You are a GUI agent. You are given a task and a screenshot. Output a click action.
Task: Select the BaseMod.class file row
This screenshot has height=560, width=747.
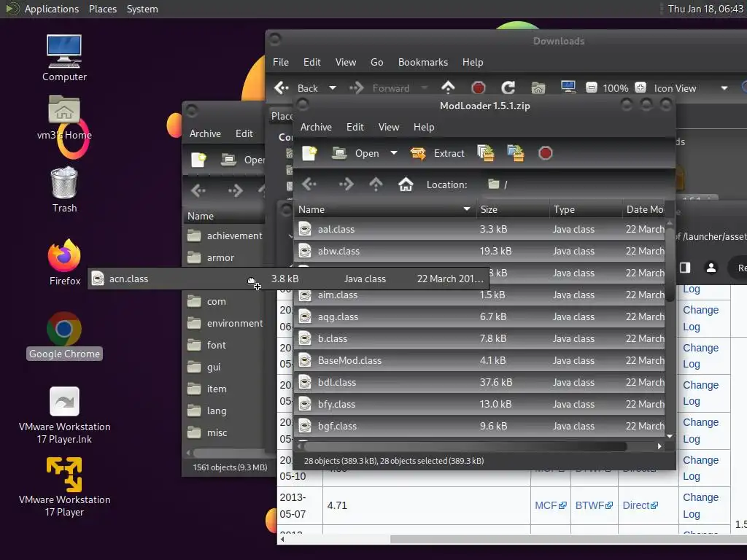[x=479, y=360]
